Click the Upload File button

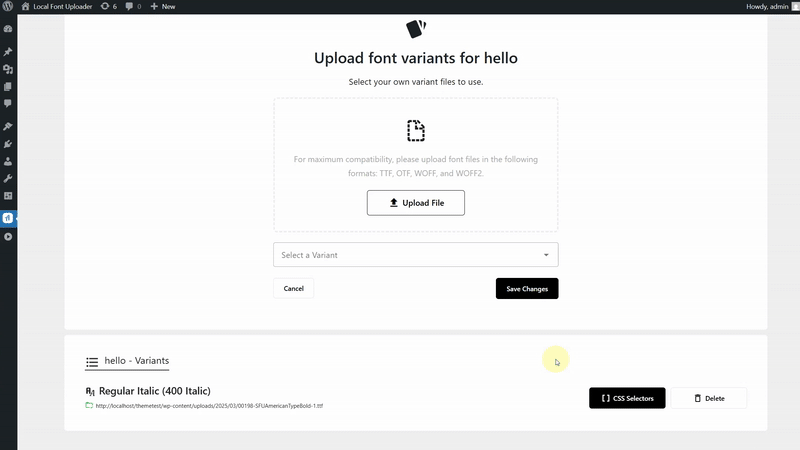416,203
